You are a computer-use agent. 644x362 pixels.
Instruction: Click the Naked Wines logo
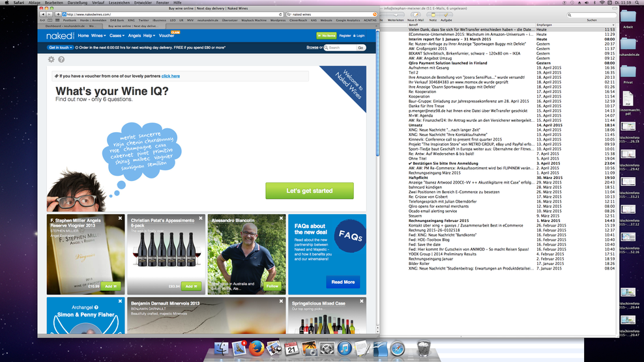(60, 36)
